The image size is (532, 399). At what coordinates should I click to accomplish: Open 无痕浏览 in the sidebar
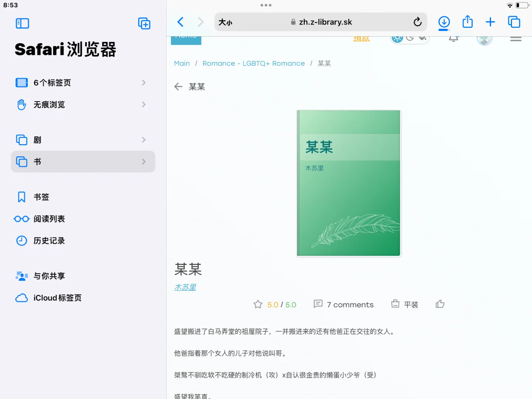(49, 105)
